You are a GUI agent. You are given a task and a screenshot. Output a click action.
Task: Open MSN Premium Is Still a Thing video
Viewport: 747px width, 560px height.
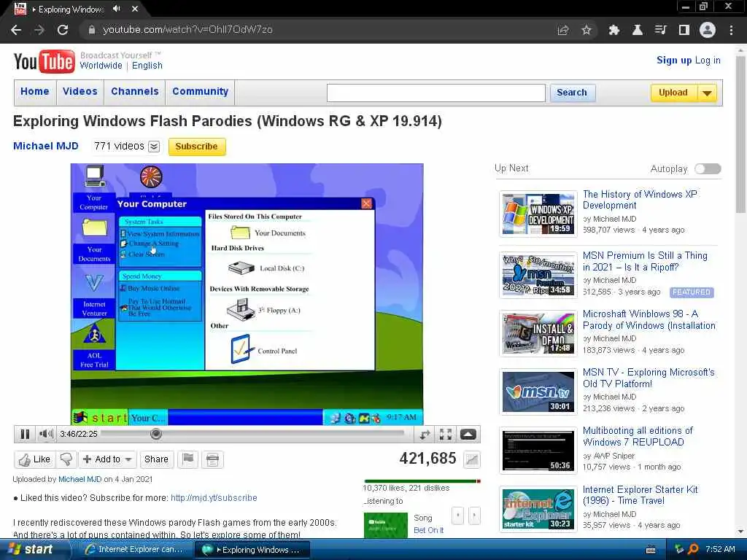[x=645, y=262]
